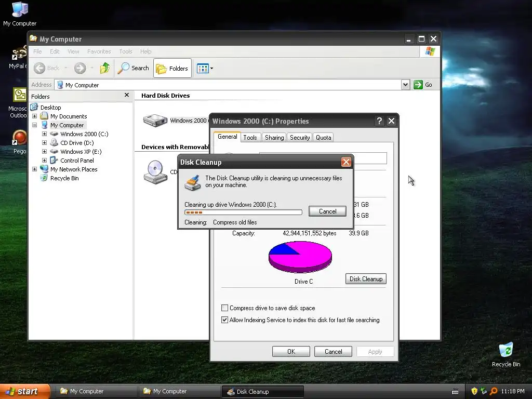Open the View menu
This screenshot has height=399, width=532.
click(x=73, y=51)
